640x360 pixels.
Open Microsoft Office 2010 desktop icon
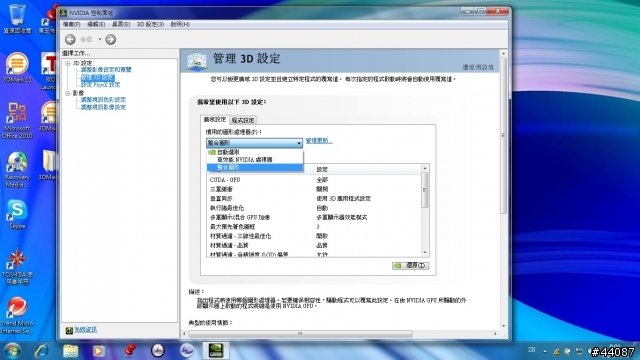[17, 121]
